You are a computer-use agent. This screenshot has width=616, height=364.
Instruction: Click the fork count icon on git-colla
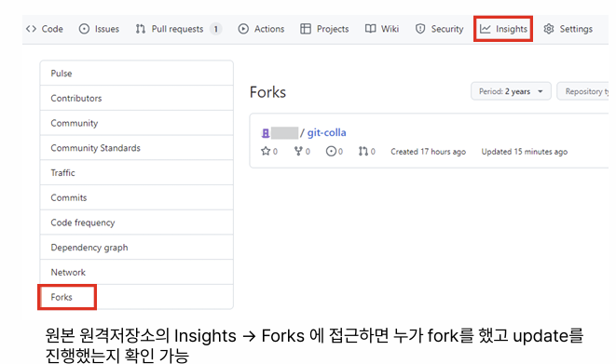pos(298,151)
